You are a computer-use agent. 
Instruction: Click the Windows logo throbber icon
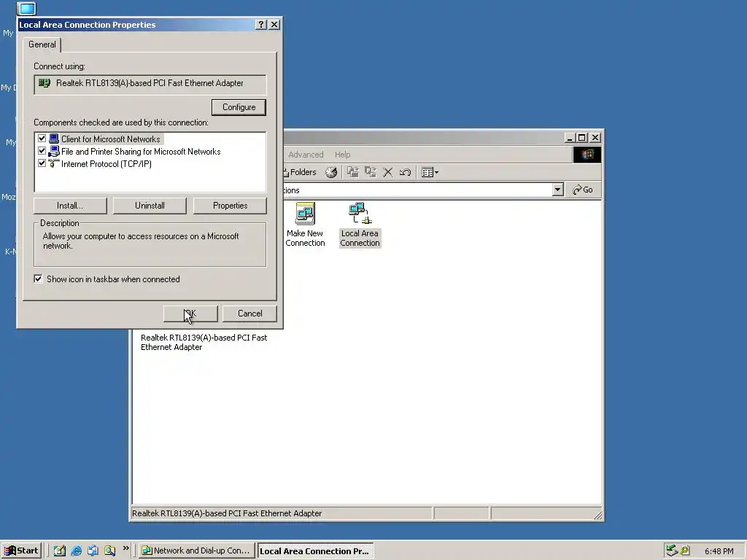click(587, 155)
